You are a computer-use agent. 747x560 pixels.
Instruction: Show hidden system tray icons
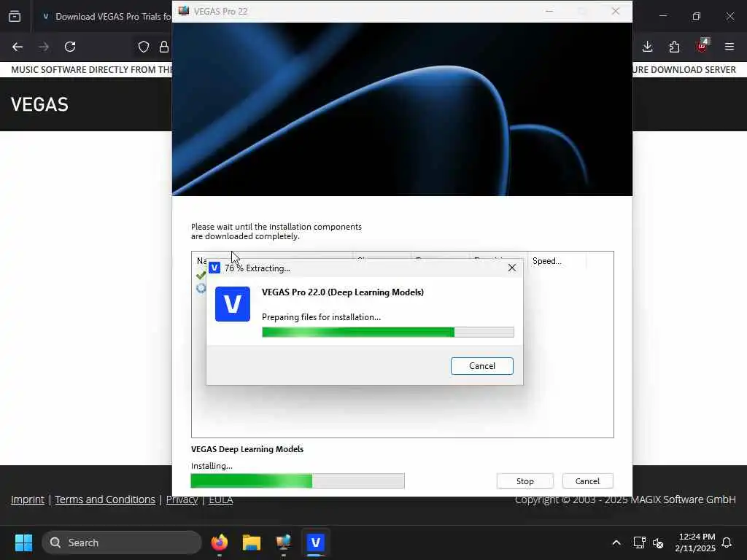[x=616, y=542]
